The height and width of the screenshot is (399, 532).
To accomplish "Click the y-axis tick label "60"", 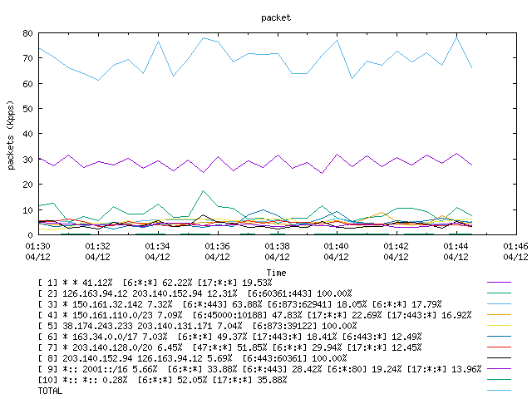I will 27,84.
